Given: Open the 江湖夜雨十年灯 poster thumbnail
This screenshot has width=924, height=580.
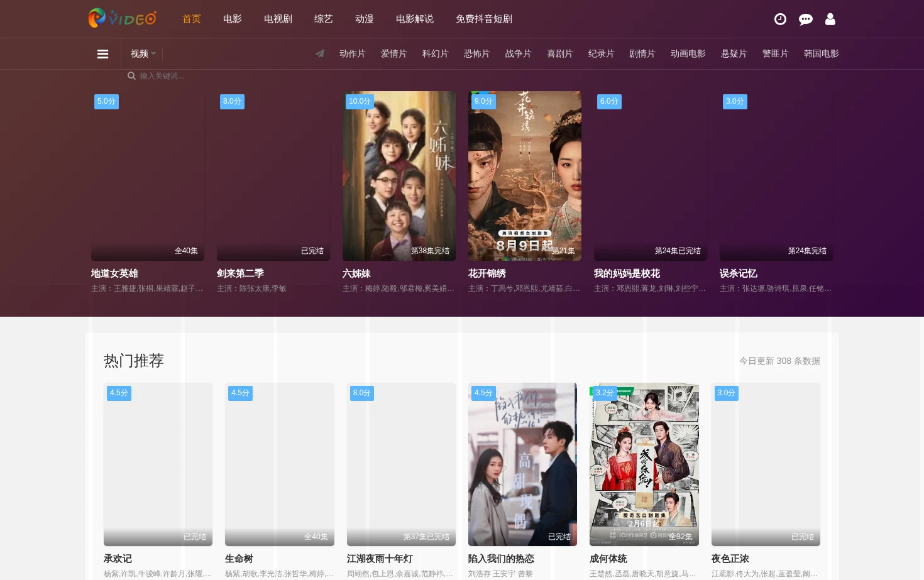Looking at the screenshot, I should pos(401,464).
